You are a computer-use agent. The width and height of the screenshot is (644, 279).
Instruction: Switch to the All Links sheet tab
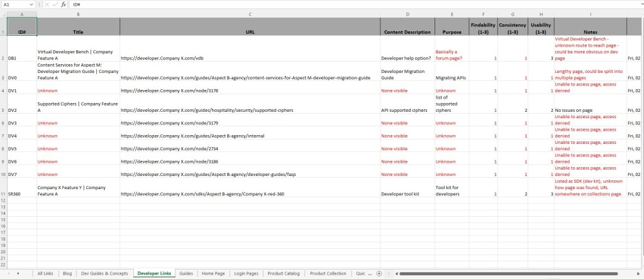pos(45,273)
